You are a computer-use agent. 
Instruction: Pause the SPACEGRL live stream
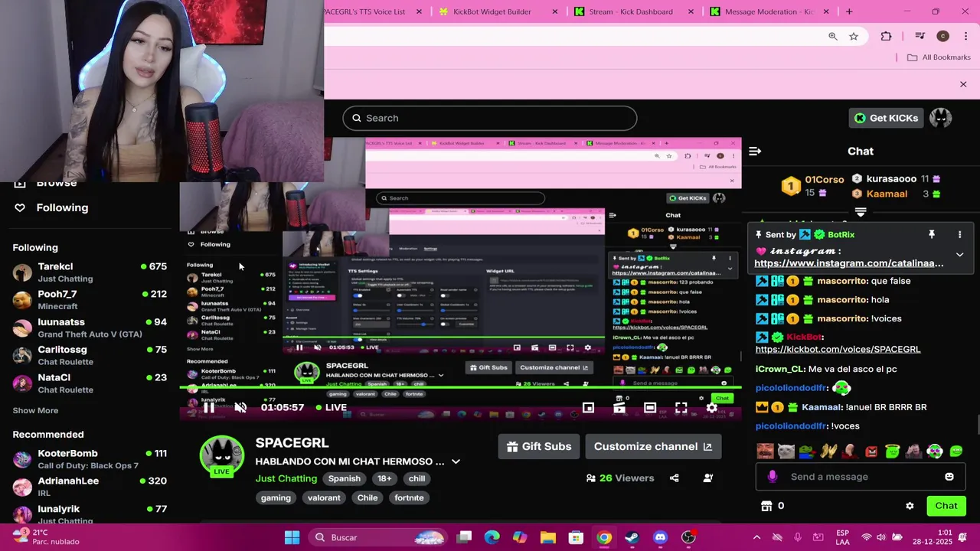pyautogui.click(x=209, y=408)
